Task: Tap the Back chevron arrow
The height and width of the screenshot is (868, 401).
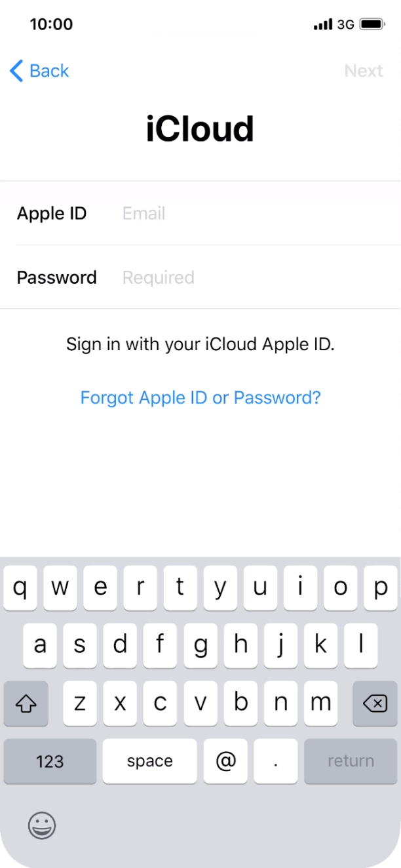Action: click(x=16, y=71)
